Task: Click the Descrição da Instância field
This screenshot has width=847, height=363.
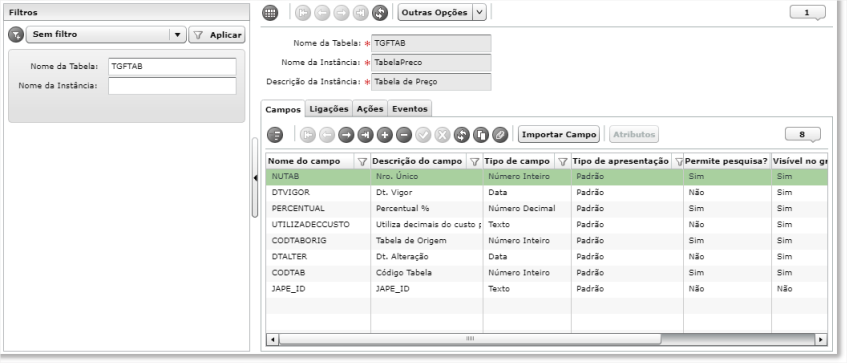Action: click(x=431, y=82)
